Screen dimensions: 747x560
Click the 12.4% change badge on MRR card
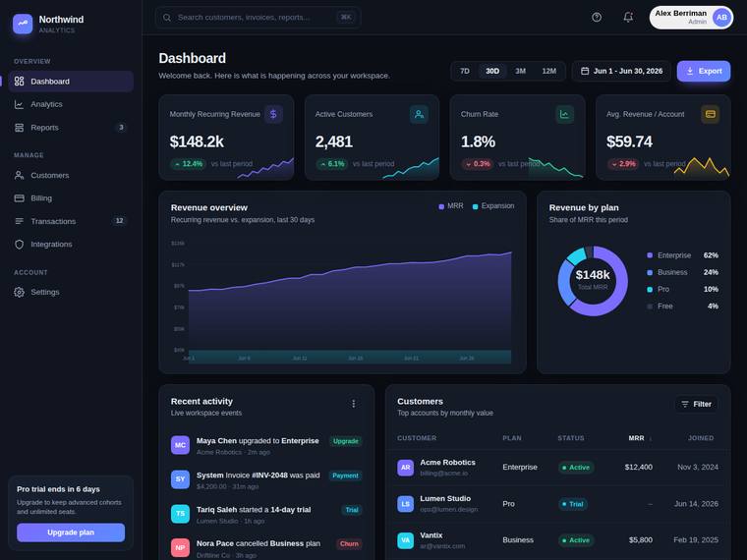(188, 164)
